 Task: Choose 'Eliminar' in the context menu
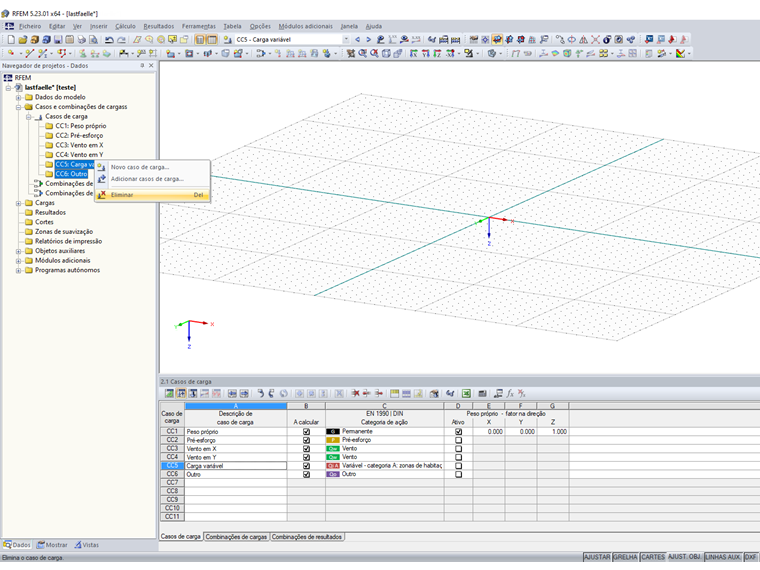tap(153, 195)
